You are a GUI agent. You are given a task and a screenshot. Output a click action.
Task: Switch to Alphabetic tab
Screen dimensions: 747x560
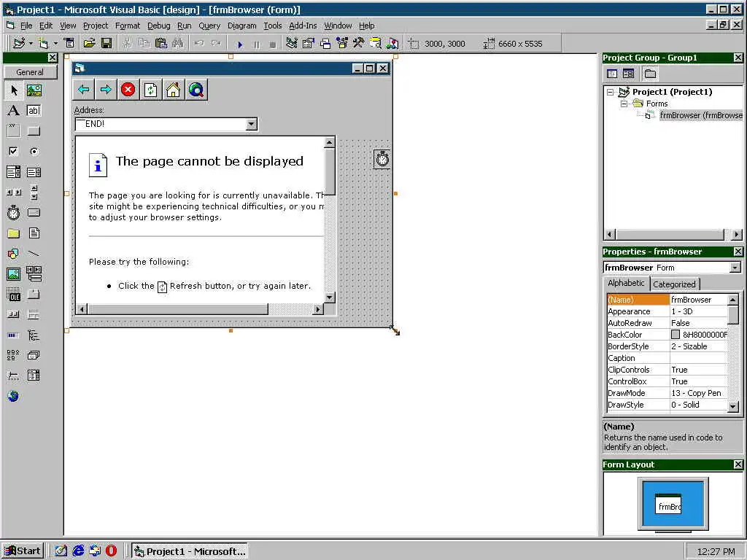(625, 283)
